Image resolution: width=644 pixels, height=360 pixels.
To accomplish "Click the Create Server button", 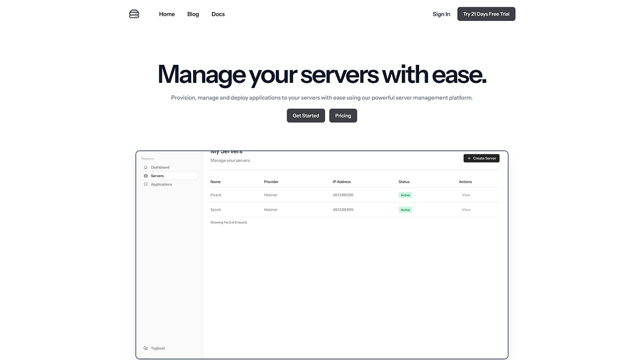I will (482, 158).
